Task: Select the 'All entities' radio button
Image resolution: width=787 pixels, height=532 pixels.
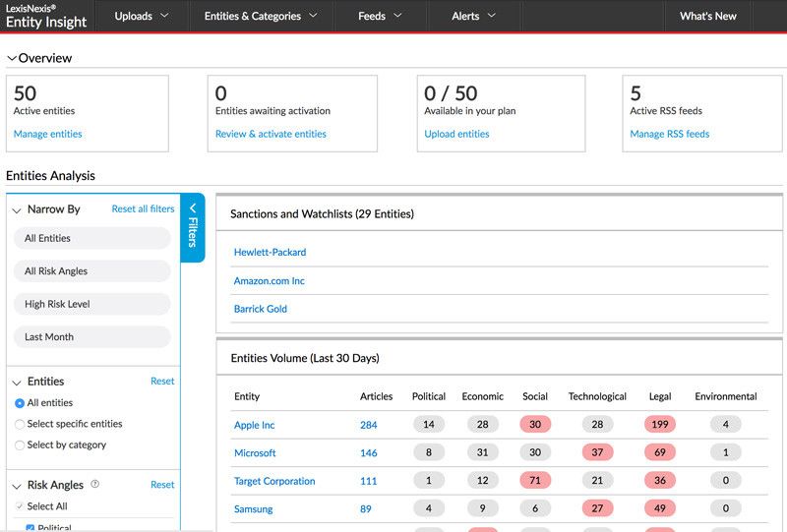Action: pos(20,403)
